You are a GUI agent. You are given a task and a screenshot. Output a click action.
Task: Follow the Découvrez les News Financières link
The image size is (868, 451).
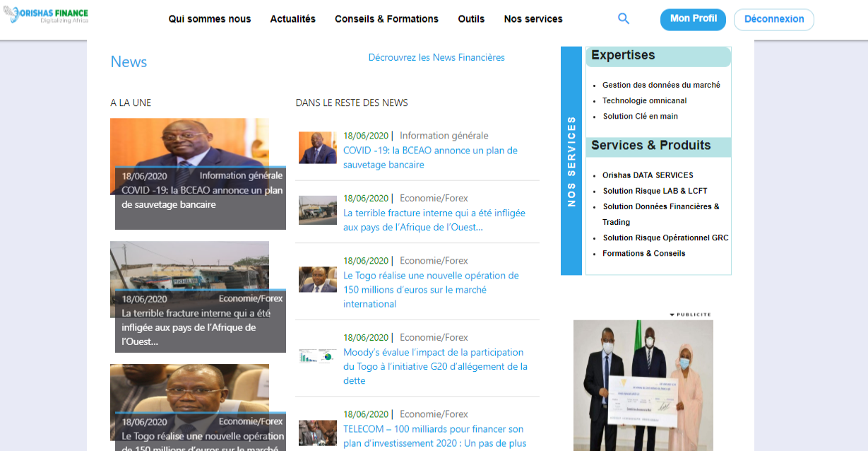click(436, 57)
